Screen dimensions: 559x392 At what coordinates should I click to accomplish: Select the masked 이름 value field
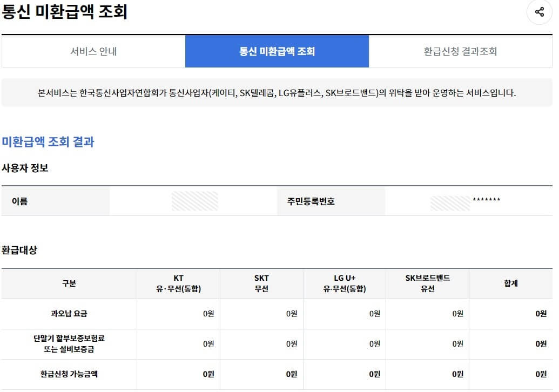click(194, 200)
